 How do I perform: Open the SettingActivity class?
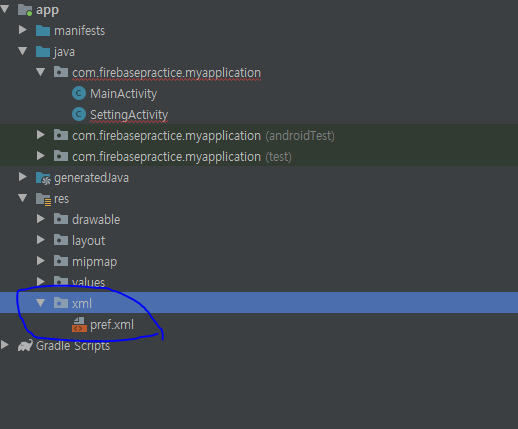click(129, 115)
